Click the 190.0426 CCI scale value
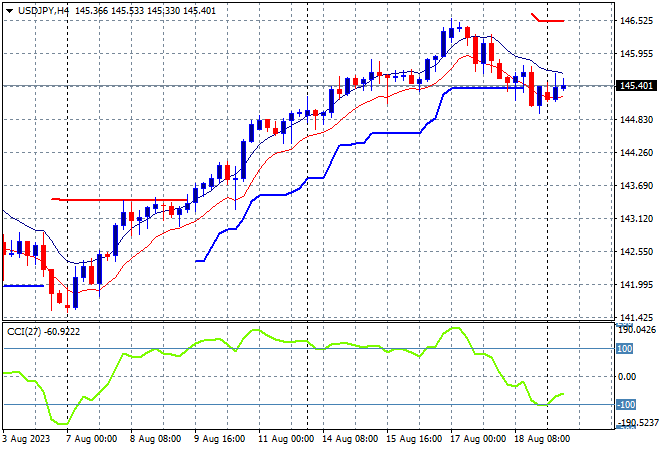This screenshot has height=450, width=660. click(x=638, y=330)
